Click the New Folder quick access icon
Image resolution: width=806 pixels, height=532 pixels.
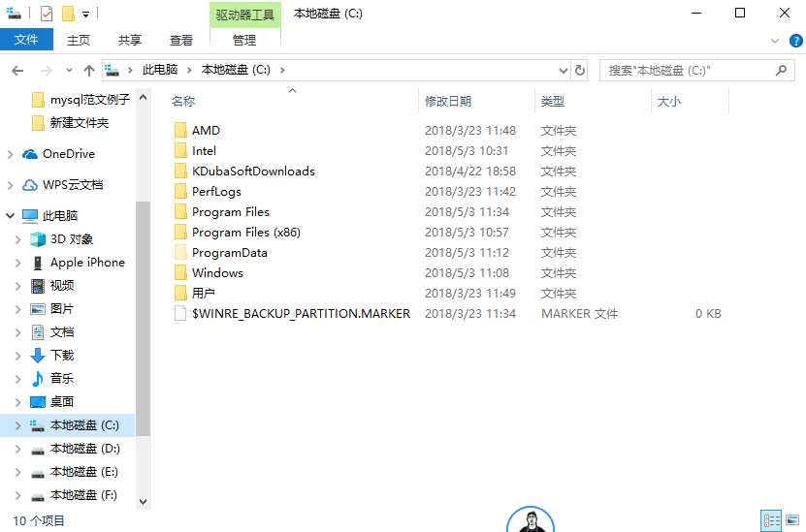click(x=68, y=14)
